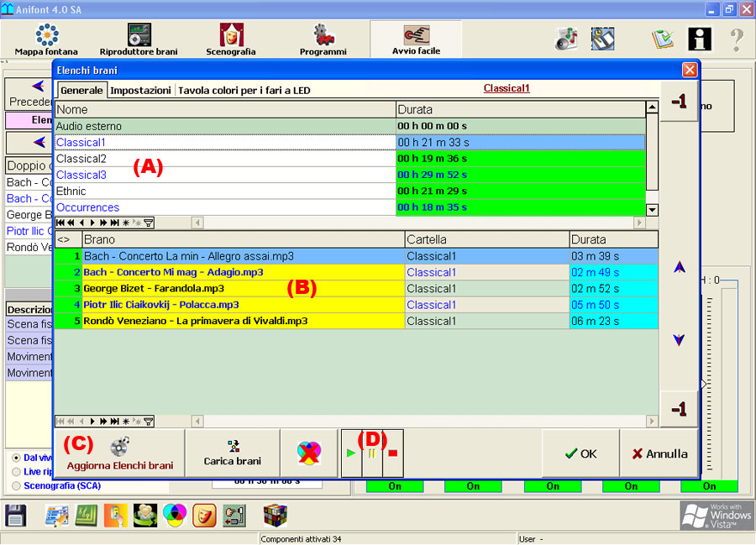
Task: Select the Generale tab
Action: (81, 90)
